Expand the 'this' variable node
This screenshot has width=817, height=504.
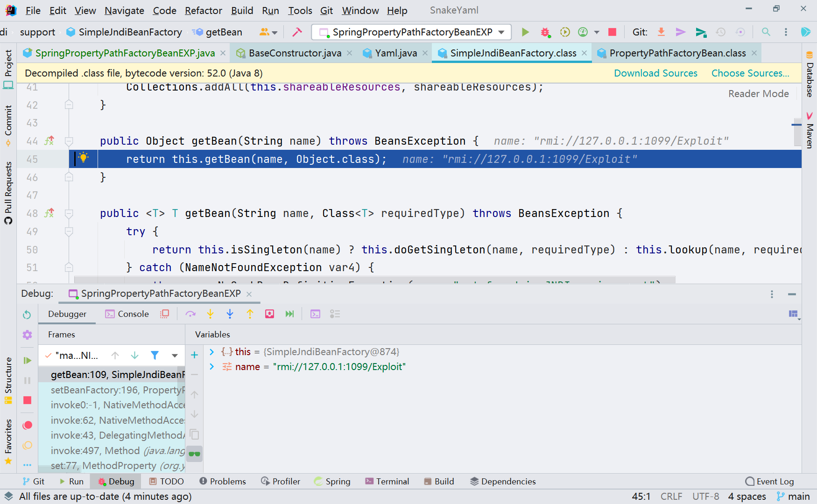[x=212, y=352]
